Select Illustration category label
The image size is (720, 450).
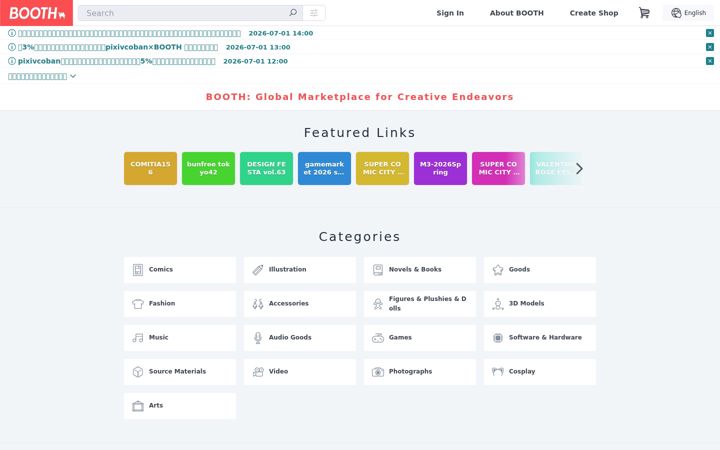[x=287, y=270]
